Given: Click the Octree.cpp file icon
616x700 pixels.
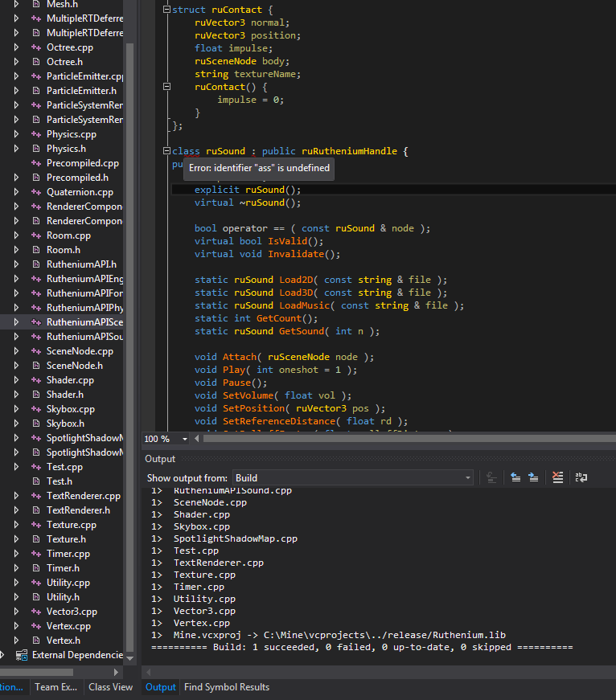Looking at the screenshot, I should pyautogui.click(x=35, y=47).
